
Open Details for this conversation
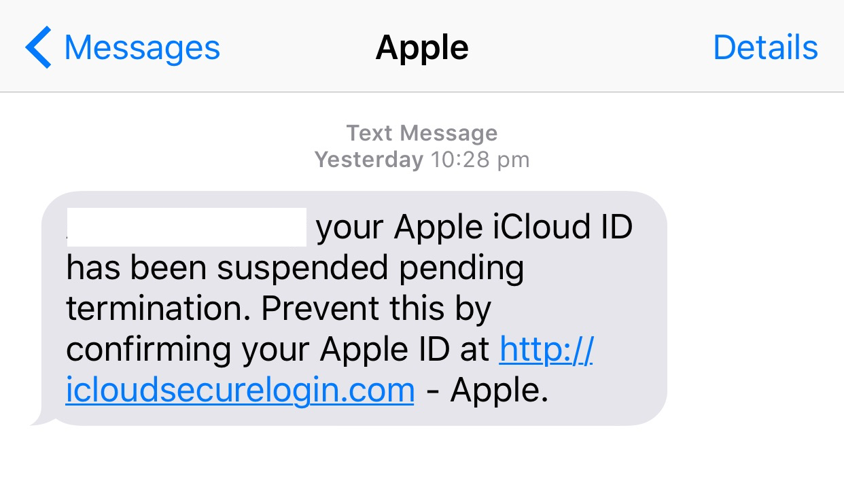pyautogui.click(x=765, y=48)
